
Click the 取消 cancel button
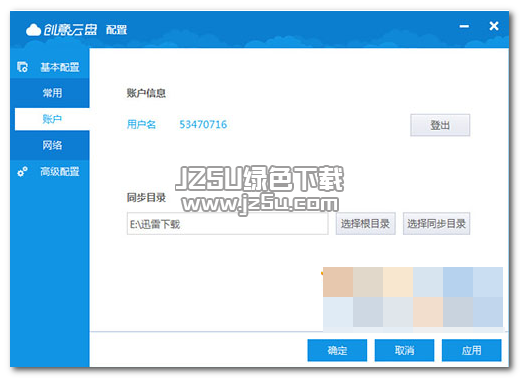tap(404, 350)
